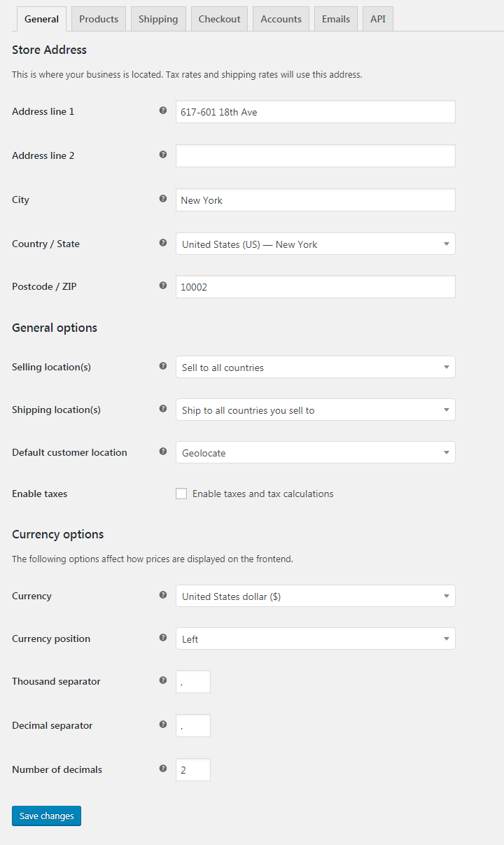Expand the Shipping location(s) dropdown
This screenshot has width=504, height=845.
[315, 410]
